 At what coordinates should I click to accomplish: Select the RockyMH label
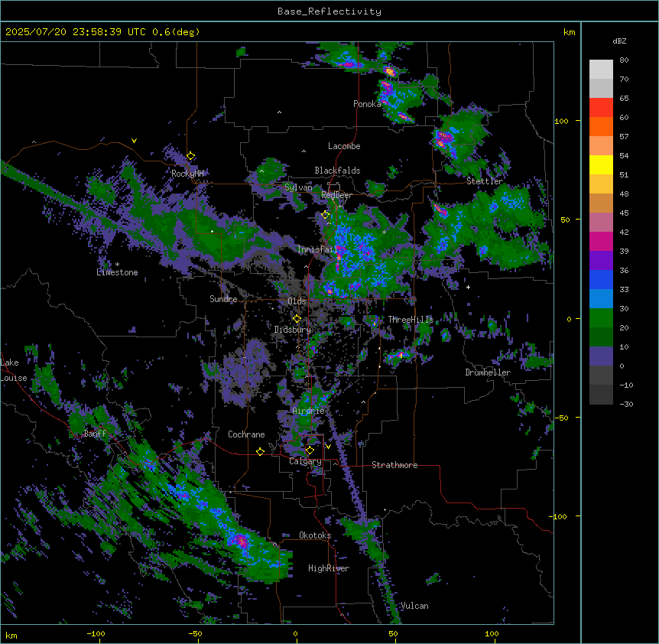[187, 174]
